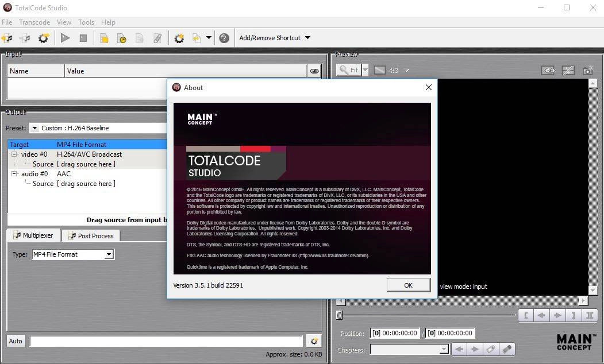This screenshot has height=364, width=604.
Task: Click the set out-point bracket button
Action: click(x=574, y=316)
